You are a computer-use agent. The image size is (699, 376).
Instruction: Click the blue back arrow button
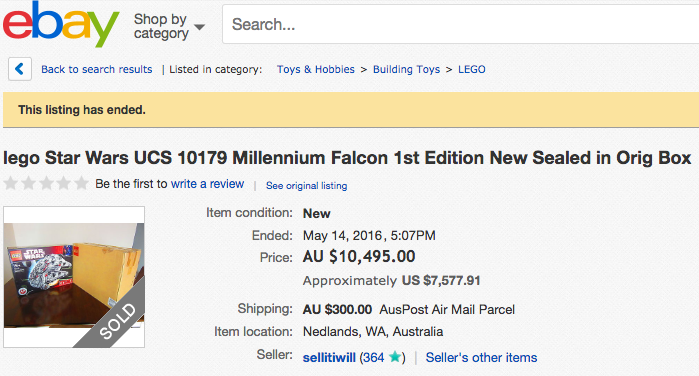click(x=20, y=69)
